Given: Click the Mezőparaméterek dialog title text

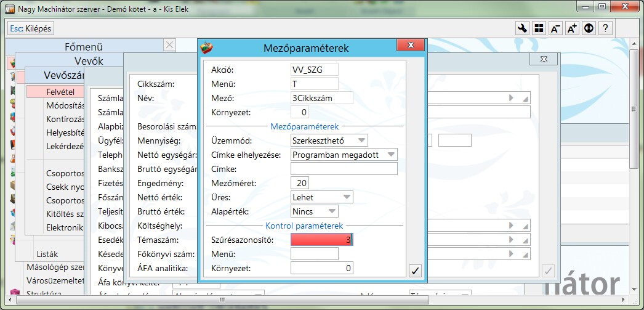Looking at the screenshot, I should tap(306, 48).
